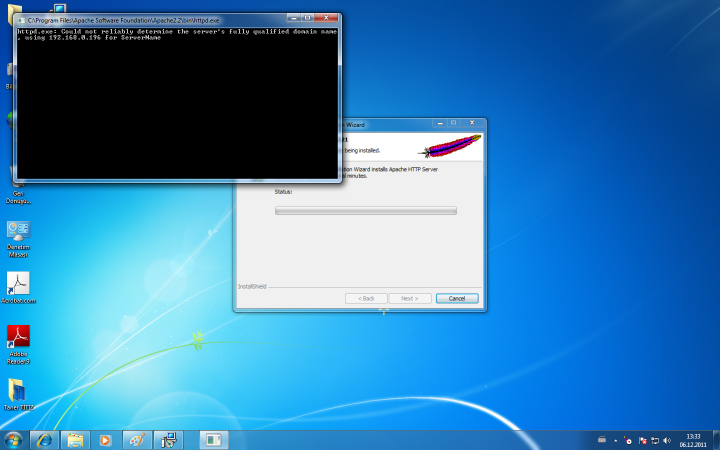Click the volume speaker icon in tray
This screenshot has width=720, height=450.
(x=667, y=440)
